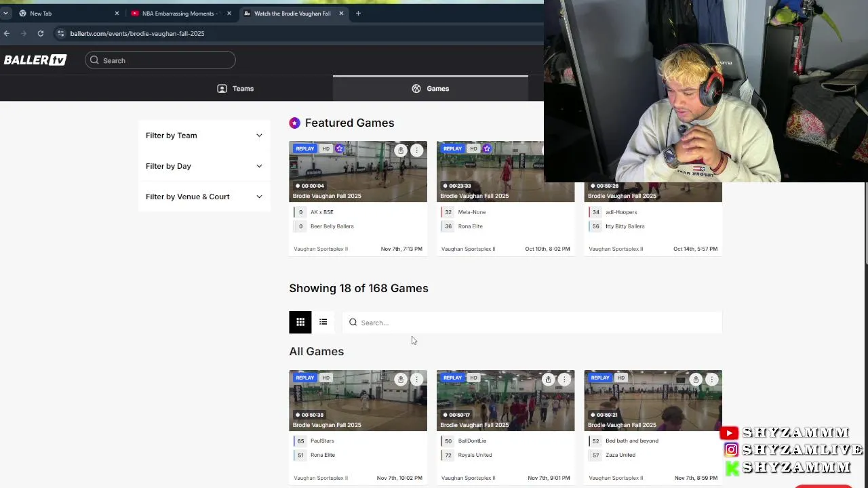
Task: Click team name PaulStars
Action: point(322,441)
